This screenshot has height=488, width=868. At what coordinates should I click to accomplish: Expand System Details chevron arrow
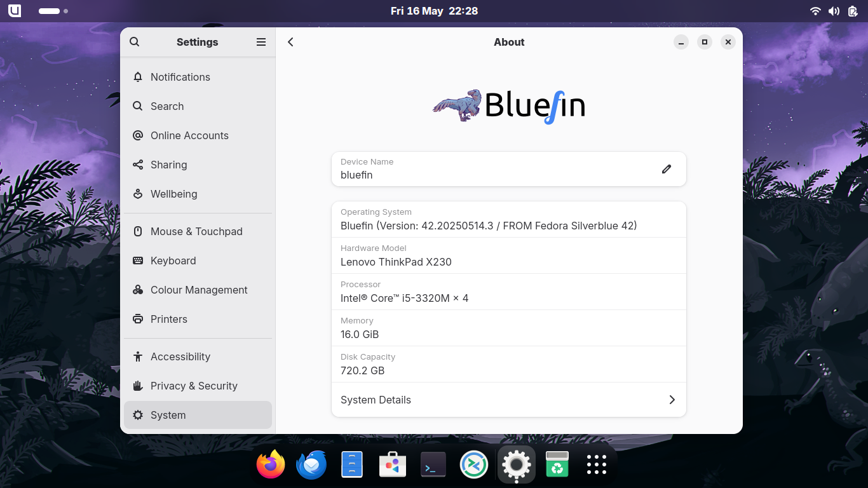[x=672, y=400]
